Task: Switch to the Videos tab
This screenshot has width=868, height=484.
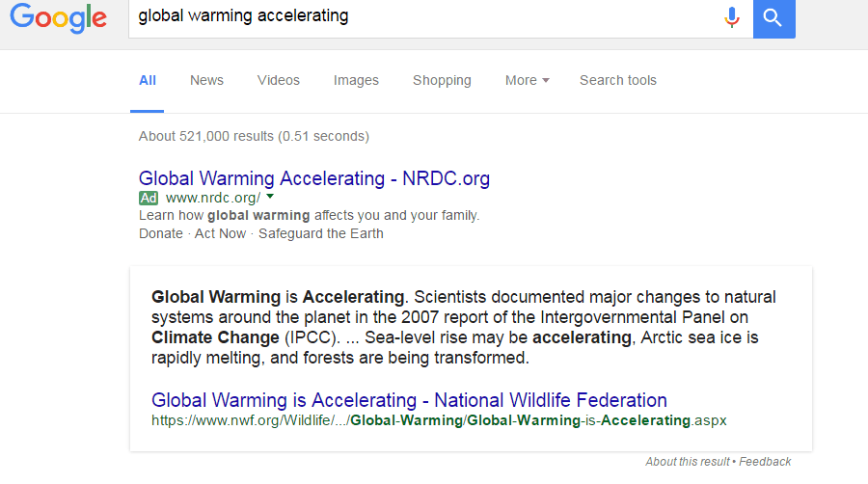Action: pyautogui.click(x=278, y=80)
